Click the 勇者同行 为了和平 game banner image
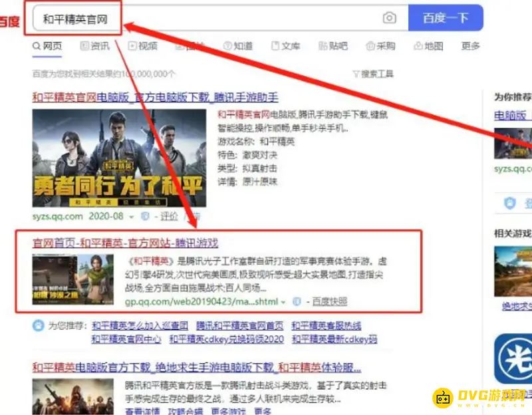532x415 pixels. (119, 158)
